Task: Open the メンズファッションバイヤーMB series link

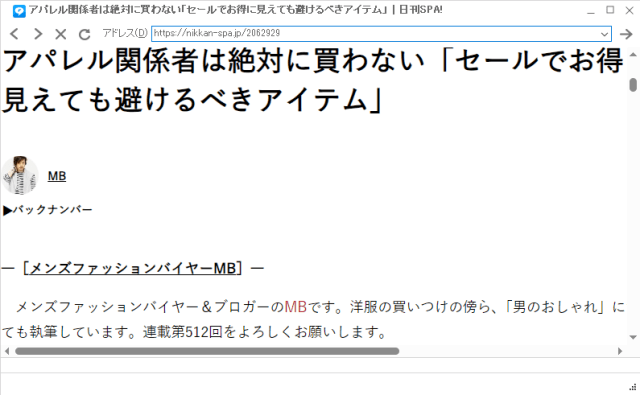Action: click(133, 269)
